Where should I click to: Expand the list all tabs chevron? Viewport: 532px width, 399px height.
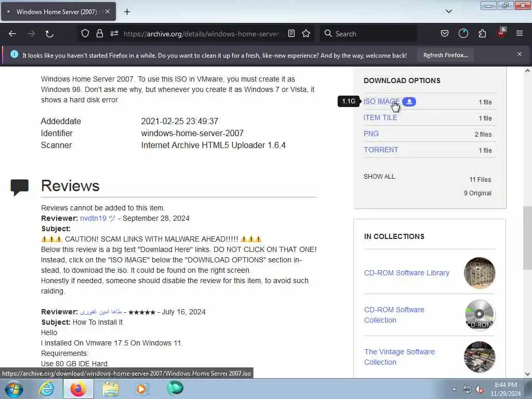tap(448, 11)
